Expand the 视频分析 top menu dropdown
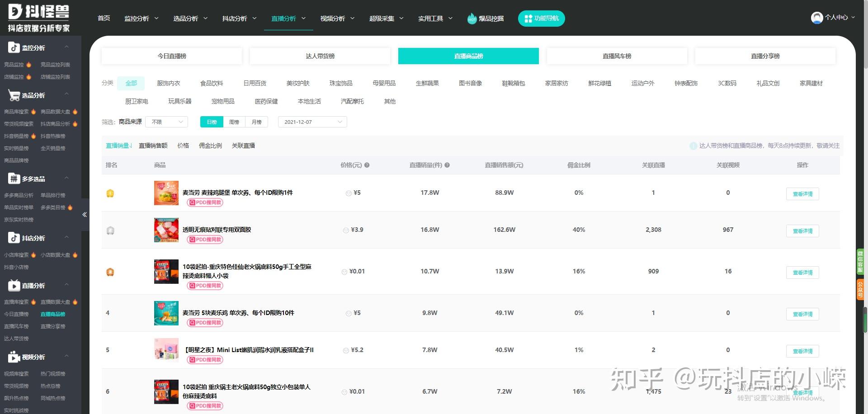The image size is (868, 414). pyautogui.click(x=337, y=19)
